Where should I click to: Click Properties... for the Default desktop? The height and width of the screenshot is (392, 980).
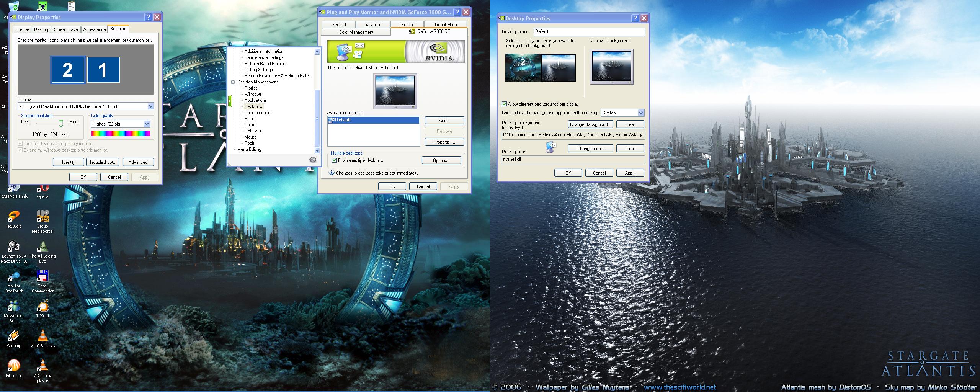point(444,142)
